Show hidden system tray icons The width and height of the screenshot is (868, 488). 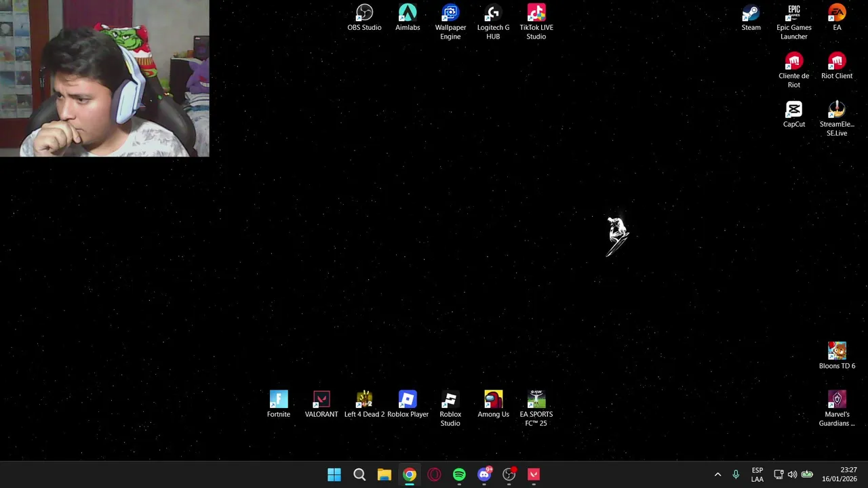pos(717,474)
